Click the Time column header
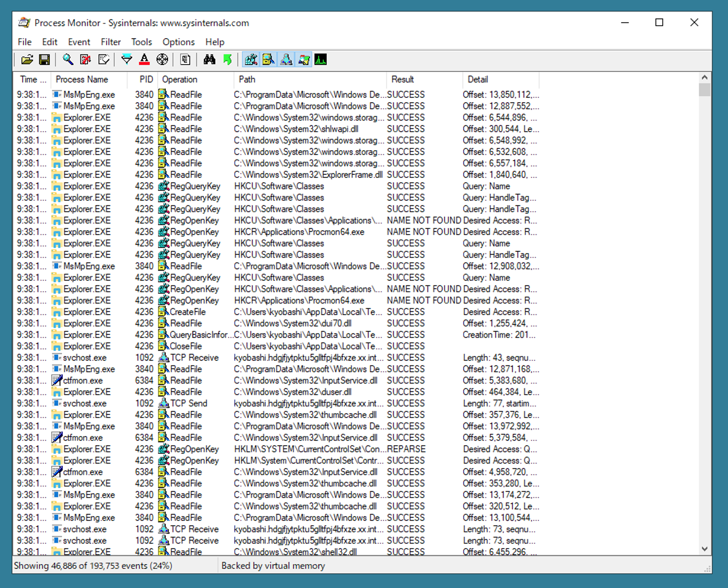The height and width of the screenshot is (588, 728). (33, 79)
